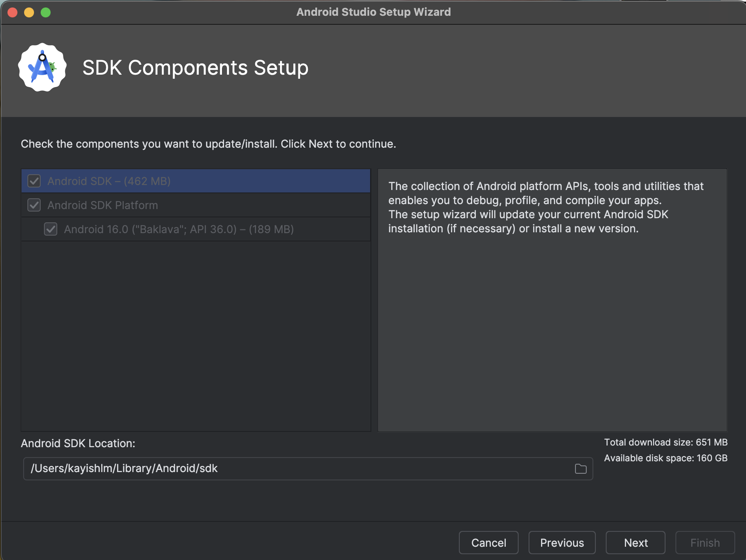Click the Android Studio Setup Wizard title bar

tap(373, 12)
